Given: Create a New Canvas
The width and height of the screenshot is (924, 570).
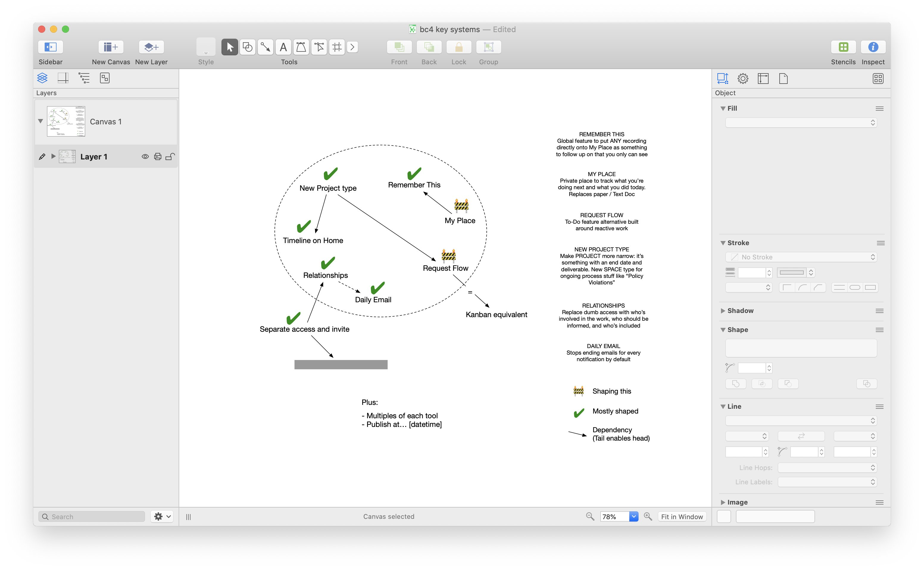Looking at the screenshot, I should [x=111, y=47].
